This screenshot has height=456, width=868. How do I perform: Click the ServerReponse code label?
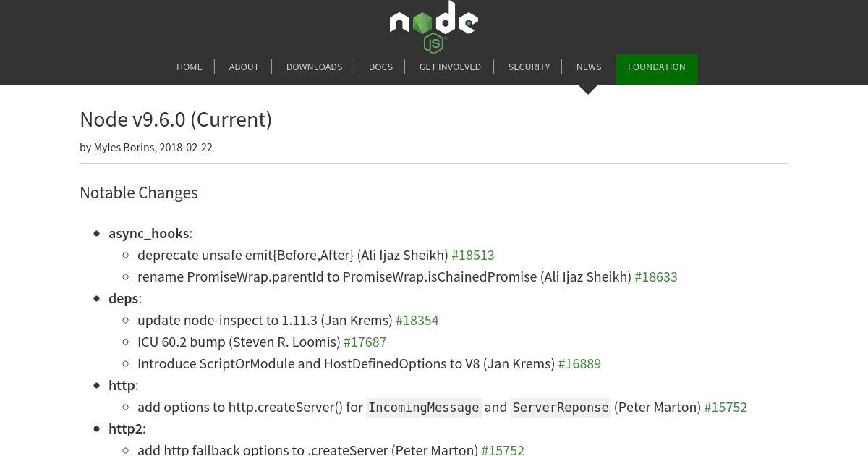[x=561, y=408]
